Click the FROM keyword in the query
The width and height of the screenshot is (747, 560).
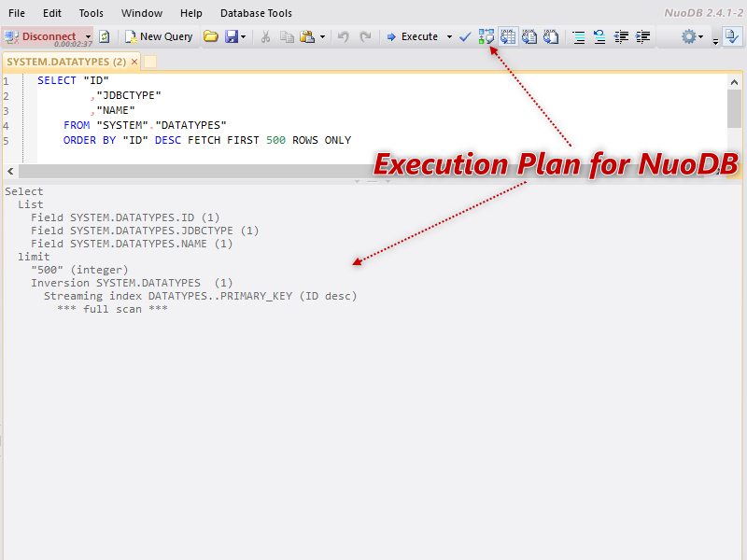(77, 125)
